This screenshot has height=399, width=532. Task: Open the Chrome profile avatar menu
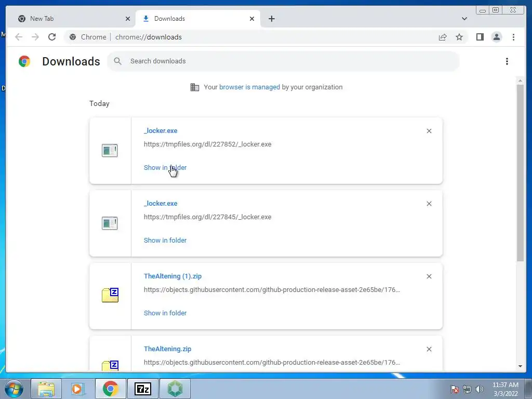pos(496,37)
